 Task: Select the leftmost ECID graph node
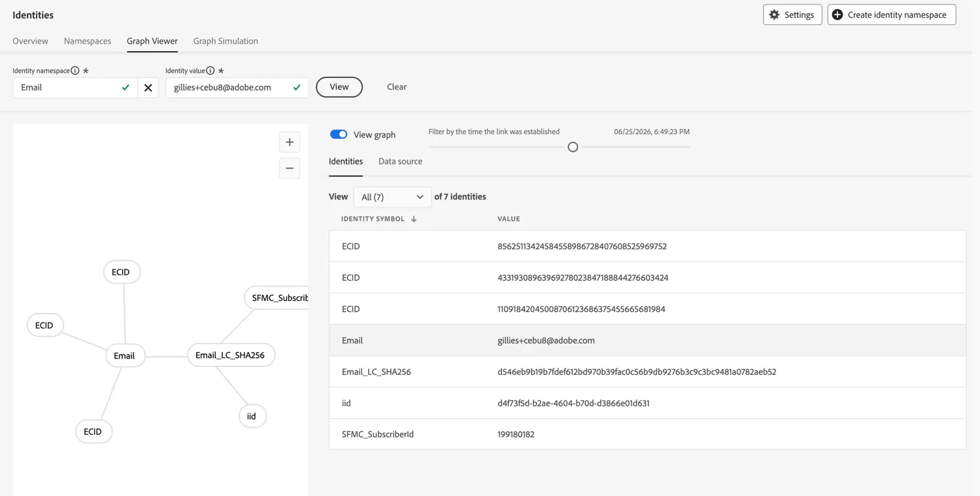click(45, 325)
